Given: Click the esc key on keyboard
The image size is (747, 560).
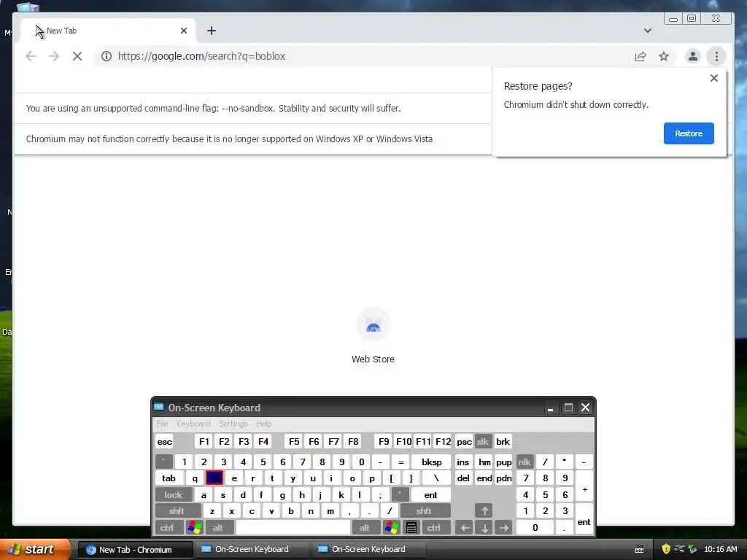Looking at the screenshot, I should 164,441.
